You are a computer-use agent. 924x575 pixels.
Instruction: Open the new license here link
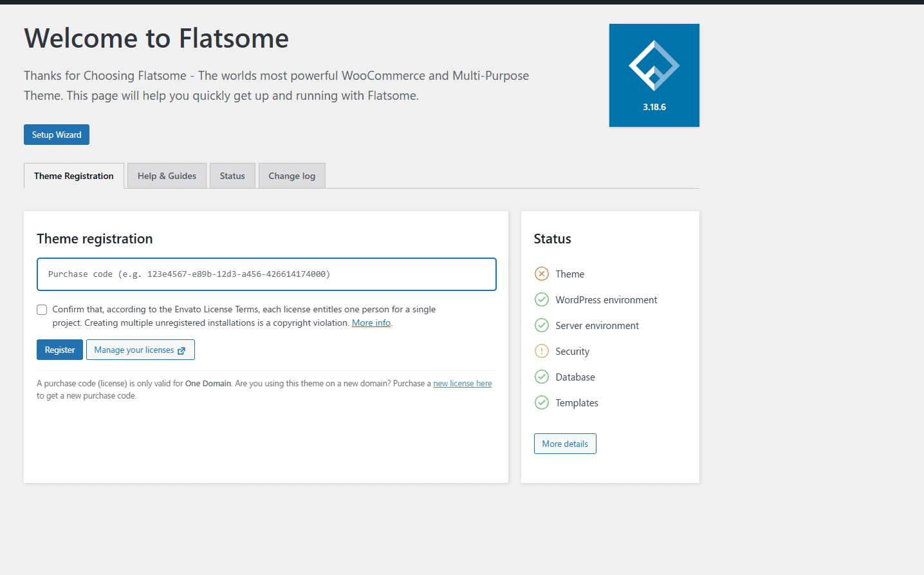point(462,383)
